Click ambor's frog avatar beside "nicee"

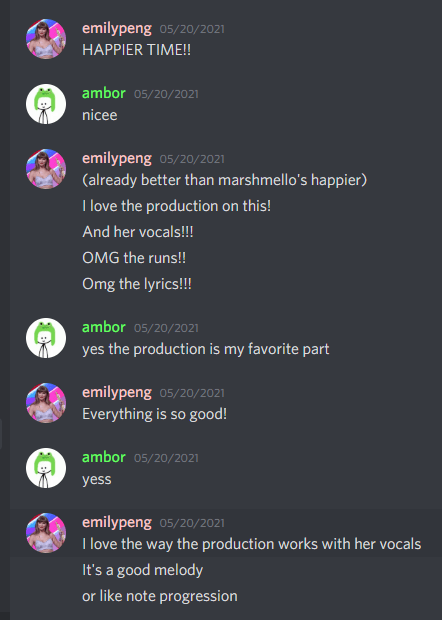[46, 104]
